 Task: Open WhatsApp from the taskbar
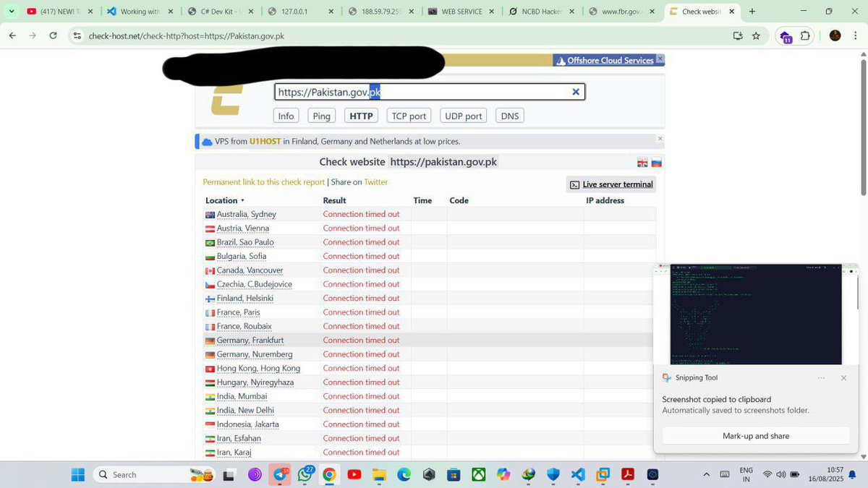(x=305, y=474)
